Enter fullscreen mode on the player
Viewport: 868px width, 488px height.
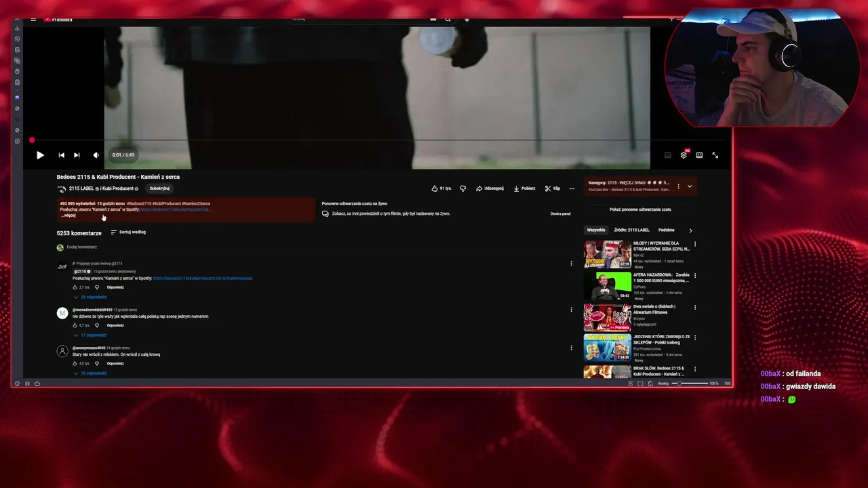pyautogui.click(x=715, y=155)
